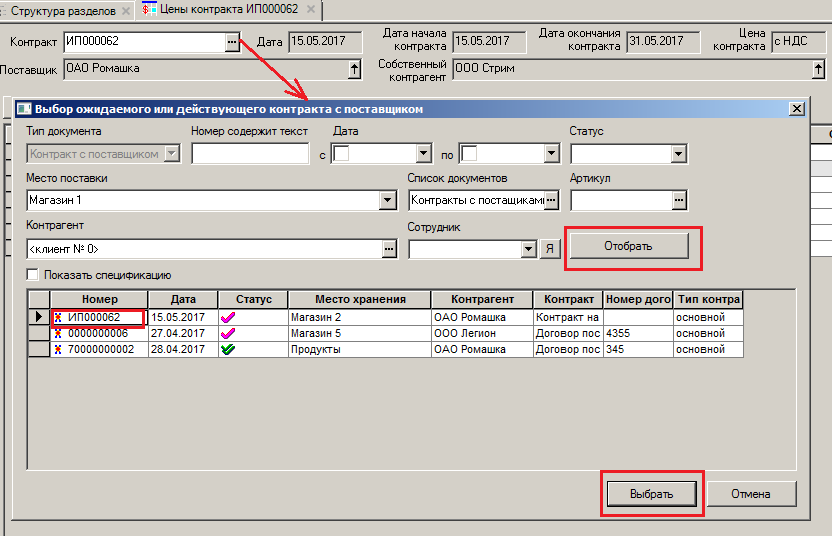Viewport: 832px width, 536px height.
Task: Click ellipsis in Контрагент field
Action: pyautogui.click(x=389, y=249)
